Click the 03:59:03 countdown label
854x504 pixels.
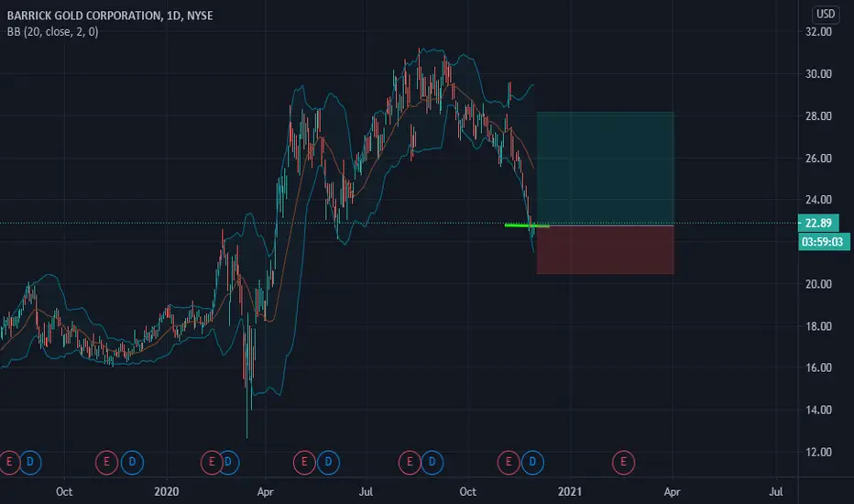[824, 242]
